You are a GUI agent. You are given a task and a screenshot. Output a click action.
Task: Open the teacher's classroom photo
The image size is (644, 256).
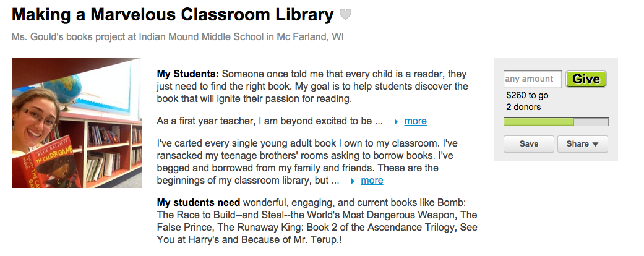click(x=77, y=123)
